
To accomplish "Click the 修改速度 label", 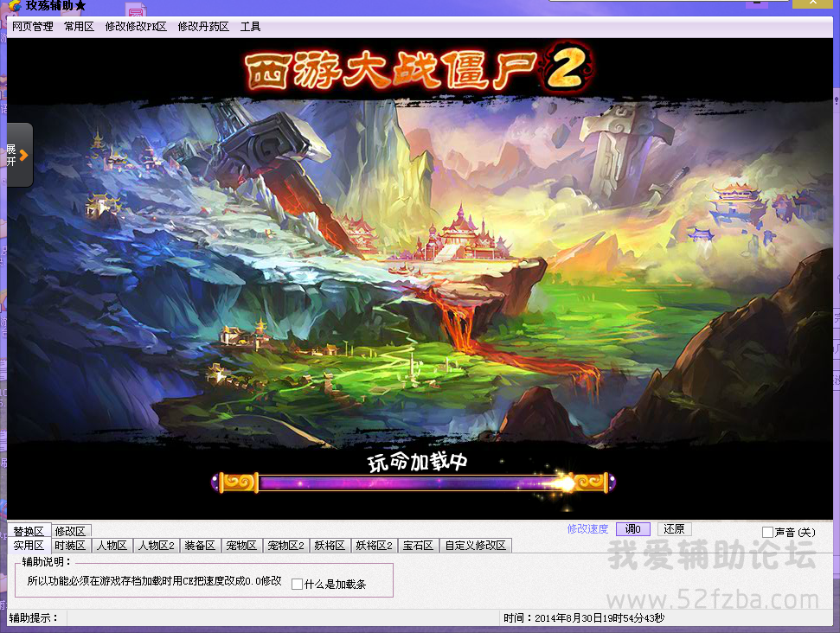I will tap(587, 529).
